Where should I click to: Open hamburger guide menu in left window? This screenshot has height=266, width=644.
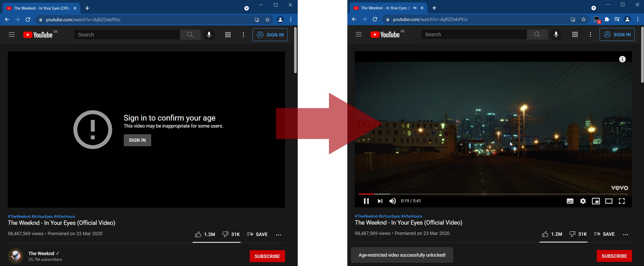pyautogui.click(x=12, y=35)
